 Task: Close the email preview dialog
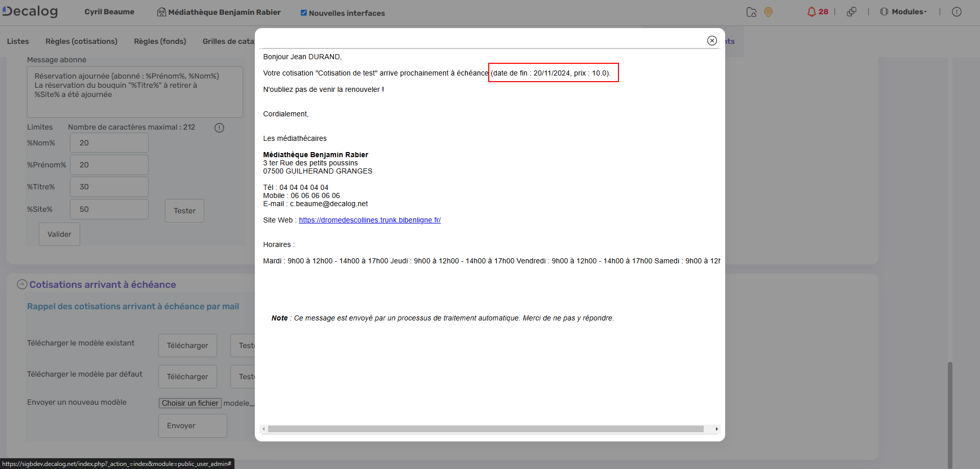tap(712, 40)
